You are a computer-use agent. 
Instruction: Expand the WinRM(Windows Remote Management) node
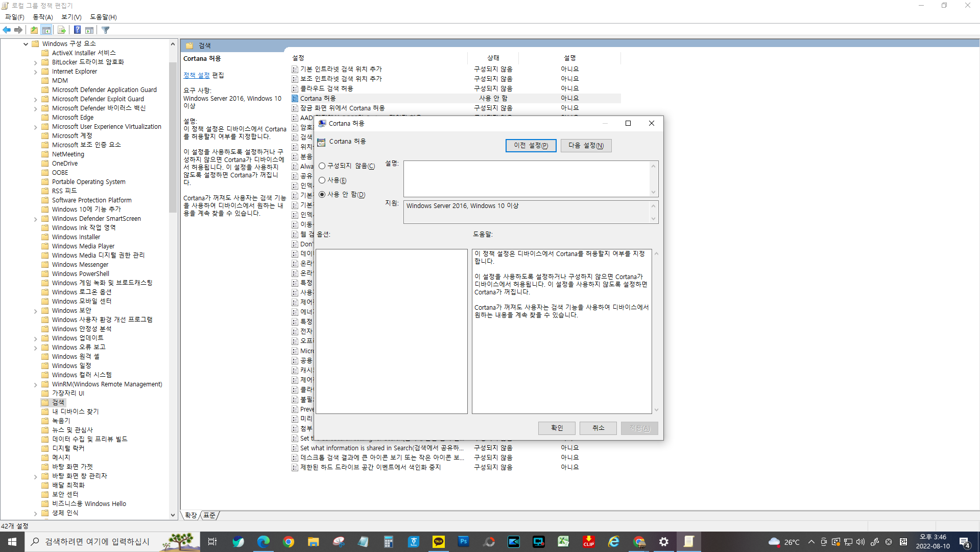tap(35, 384)
